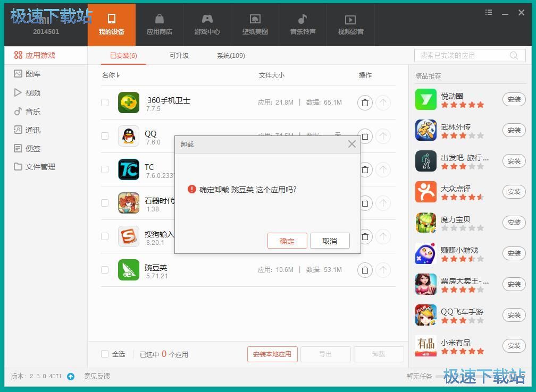Click upgrade arrow in TC row
This screenshot has width=536, height=392.
coord(383,169)
